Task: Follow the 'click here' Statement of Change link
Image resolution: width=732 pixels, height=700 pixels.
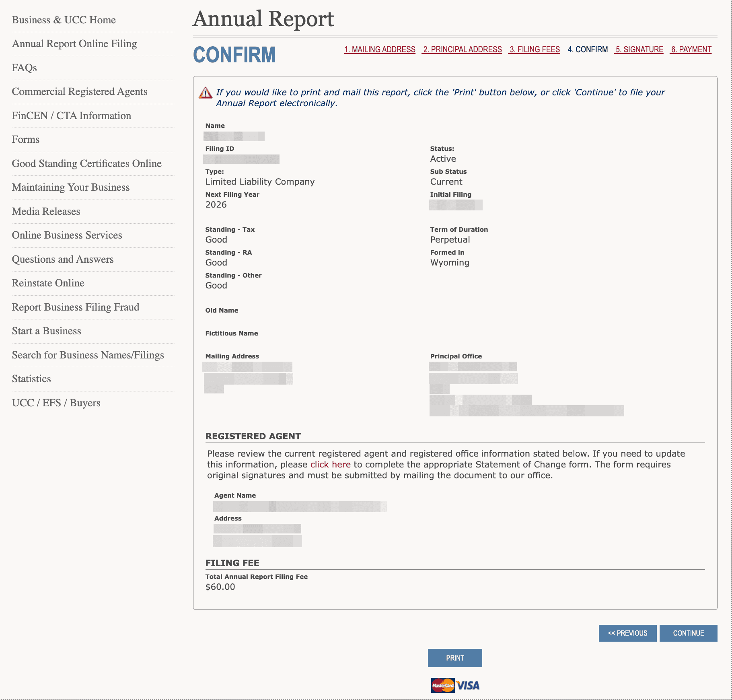Action: tap(330, 464)
